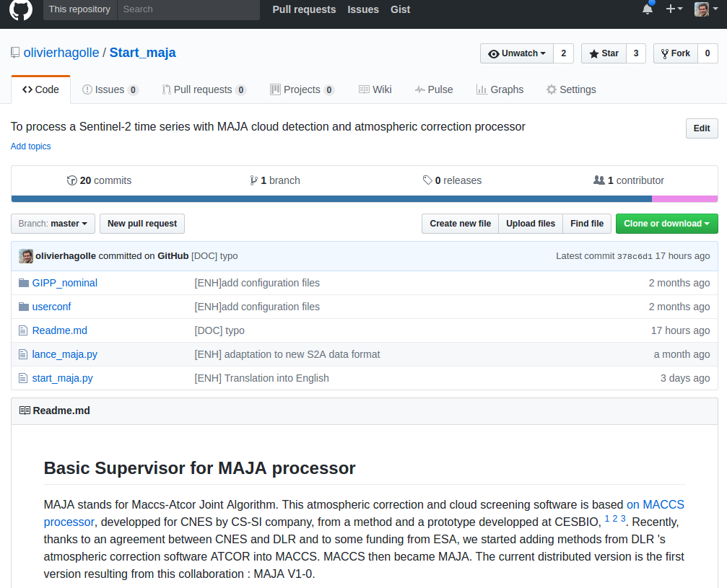
Task: Click the GIPP_nominal folder icon
Action: [24, 283]
